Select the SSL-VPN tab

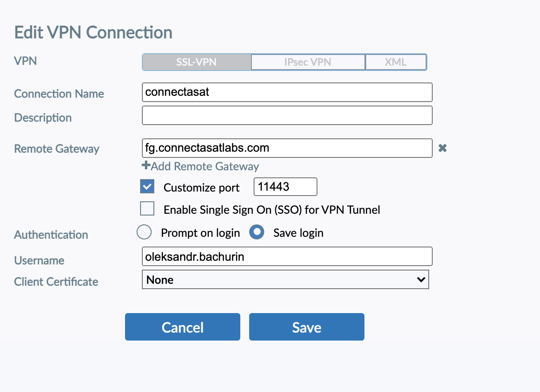[x=196, y=62]
